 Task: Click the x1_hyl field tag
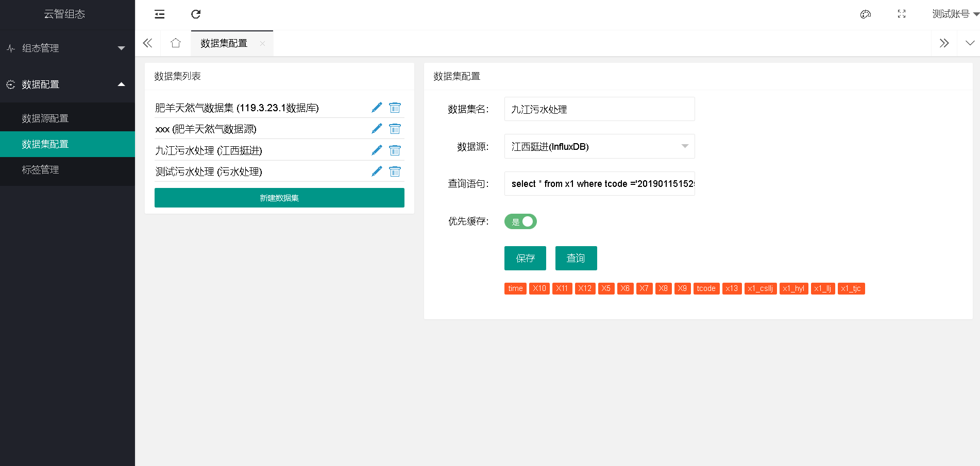tap(794, 288)
